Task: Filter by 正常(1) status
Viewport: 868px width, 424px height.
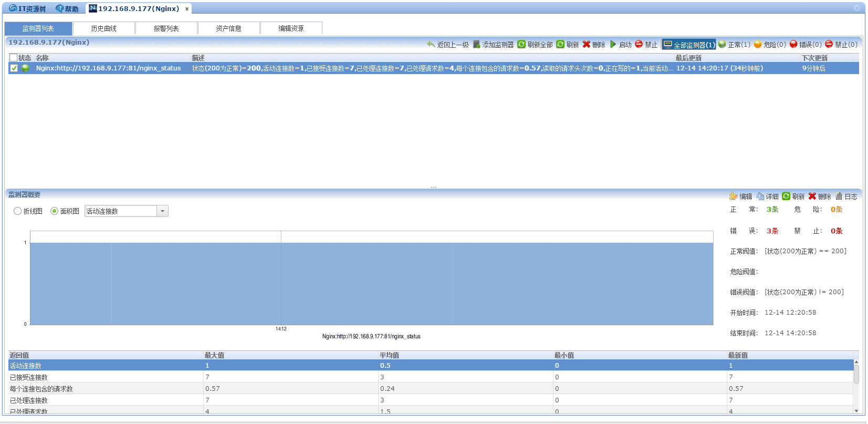Action: point(734,45)
